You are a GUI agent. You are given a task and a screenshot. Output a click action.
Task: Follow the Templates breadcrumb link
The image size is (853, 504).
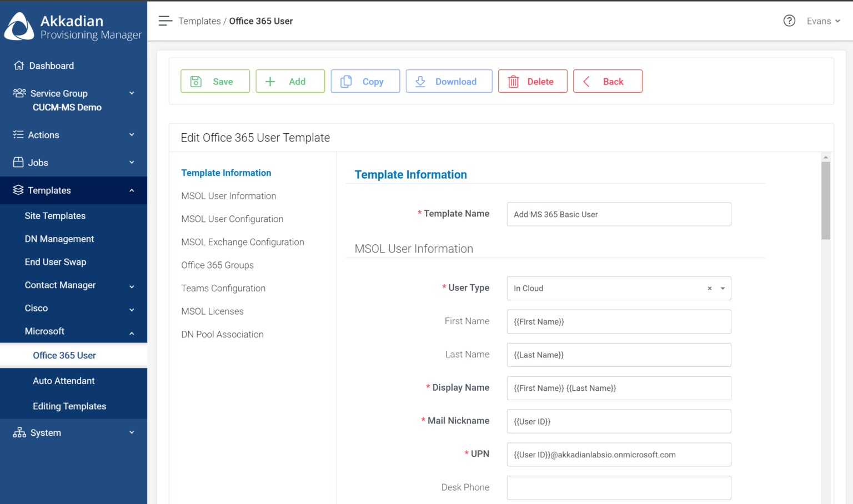[x=199, y=21]
